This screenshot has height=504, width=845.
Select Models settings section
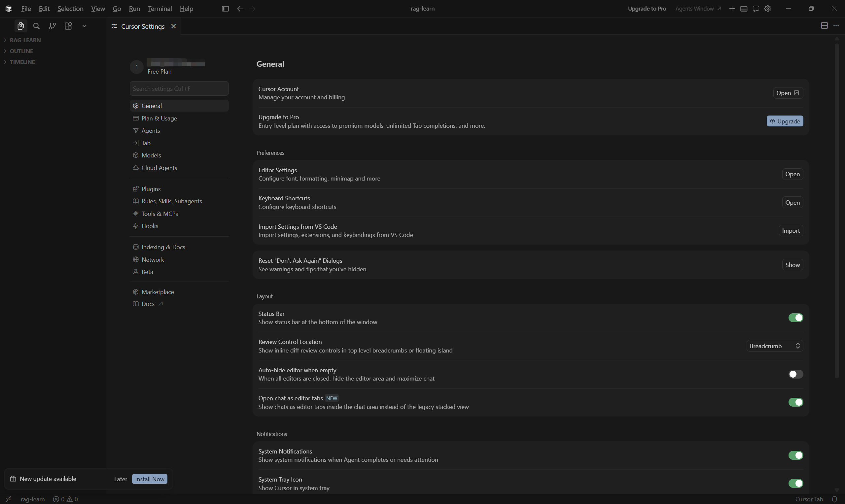pyautogui.click(x=179, y=155)
